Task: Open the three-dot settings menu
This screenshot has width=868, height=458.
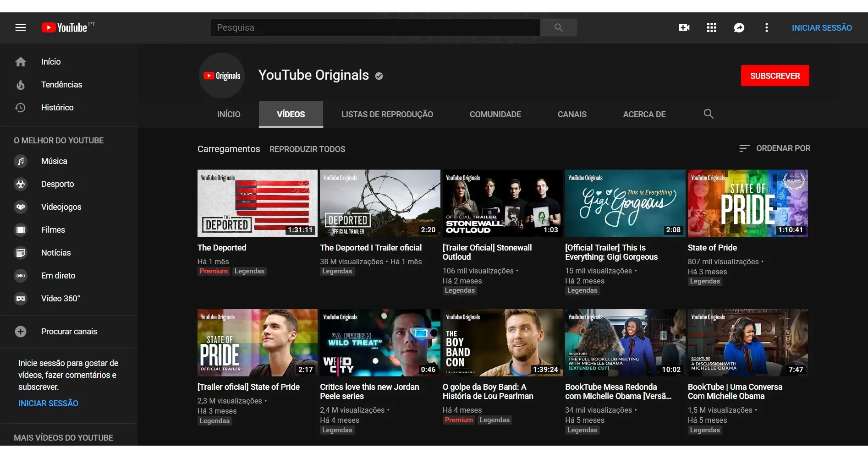Action: point(766,27)
